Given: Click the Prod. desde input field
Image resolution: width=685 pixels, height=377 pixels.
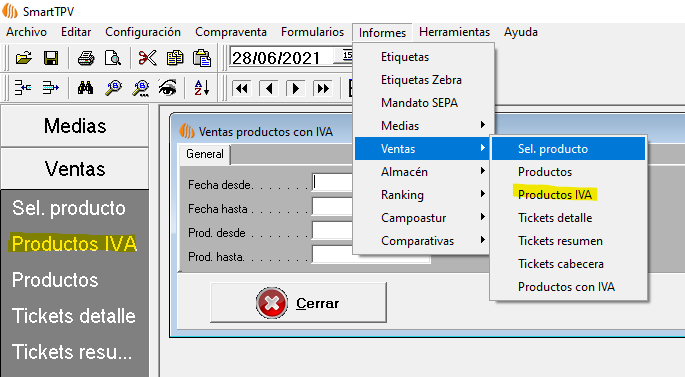Looking at the screenshot, I should [333, 230].
